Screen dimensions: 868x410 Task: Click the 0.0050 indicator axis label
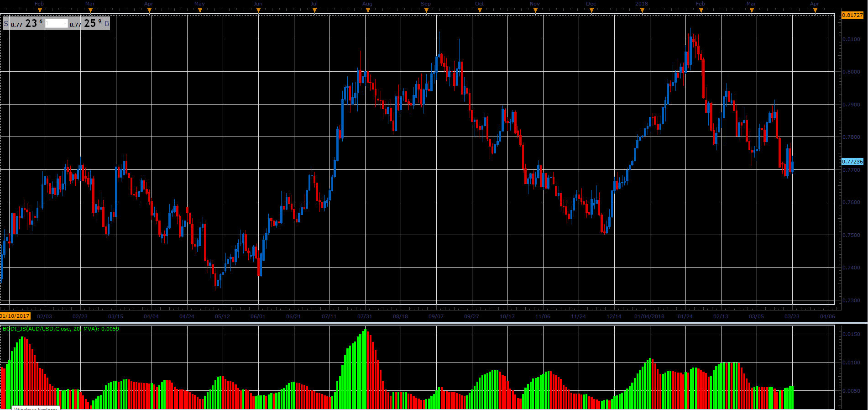(851, 391)
